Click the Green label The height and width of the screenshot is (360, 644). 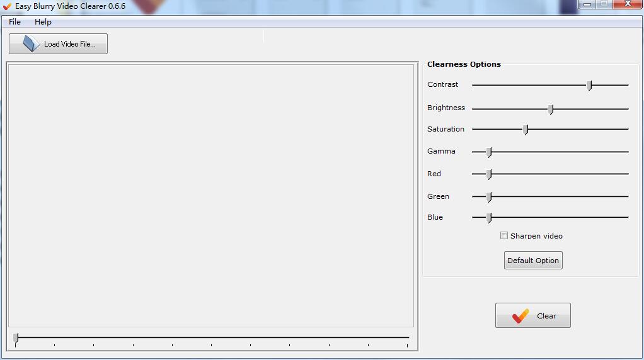pyautogui.click(x=438, y=196)
